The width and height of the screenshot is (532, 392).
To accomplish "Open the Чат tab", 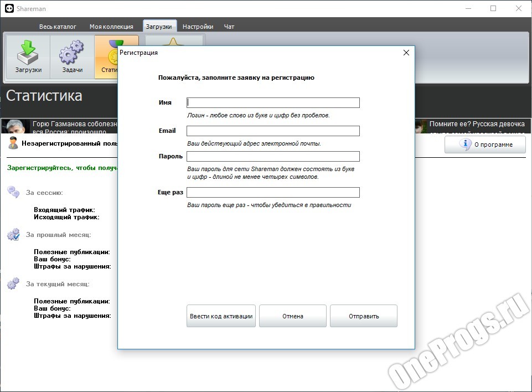I will (x=229, y=27).
